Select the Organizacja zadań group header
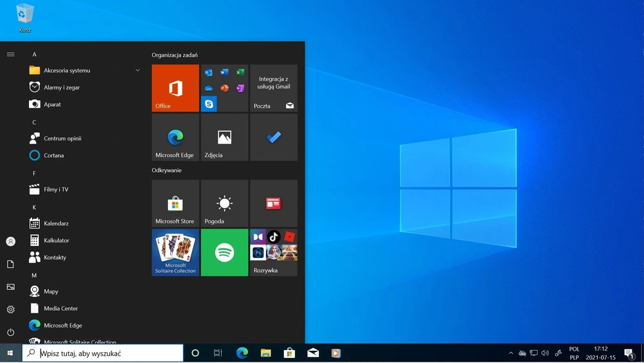644x363 pixels. (x=175, y=55)
